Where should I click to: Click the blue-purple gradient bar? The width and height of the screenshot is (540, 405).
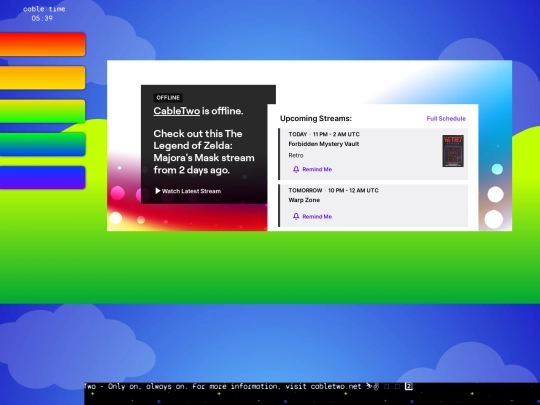[42, 177]
